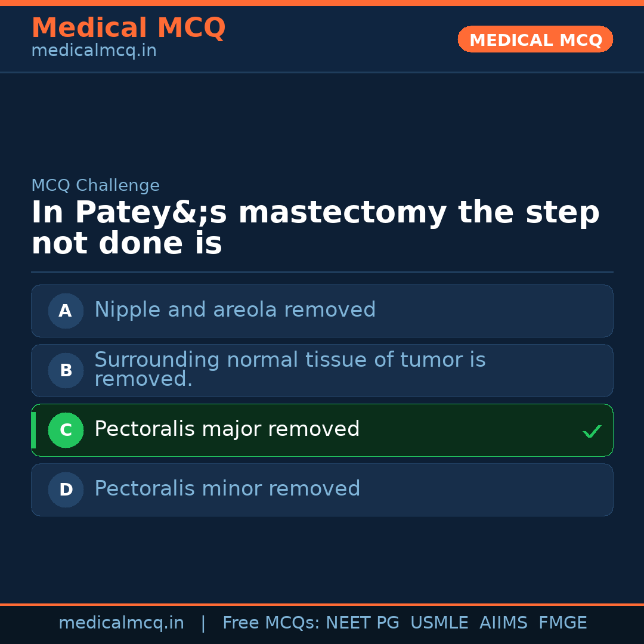This screenshot has height=644, width=644.
Task: Click the orange MEDICAL MCQ badge
Action: click(x=535, y=39)
